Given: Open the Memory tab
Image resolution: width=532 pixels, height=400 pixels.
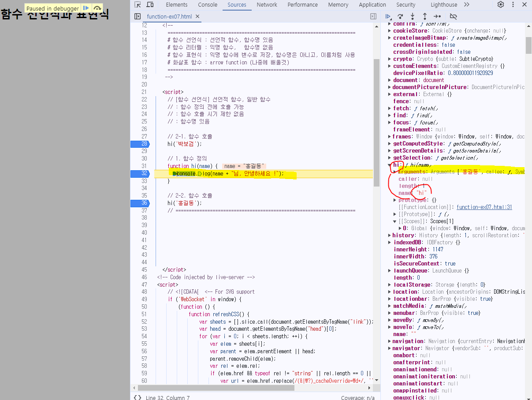Looking at the screenshot, I should click(338, 4).
